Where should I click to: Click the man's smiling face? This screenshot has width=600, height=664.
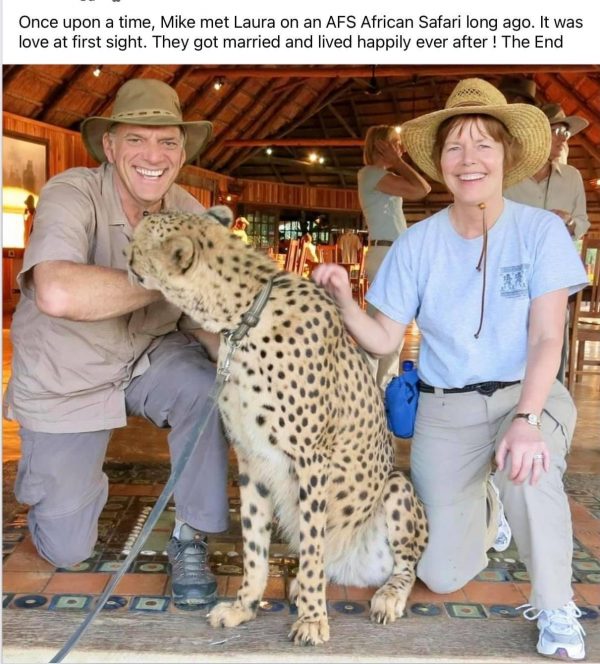(144, 161)
